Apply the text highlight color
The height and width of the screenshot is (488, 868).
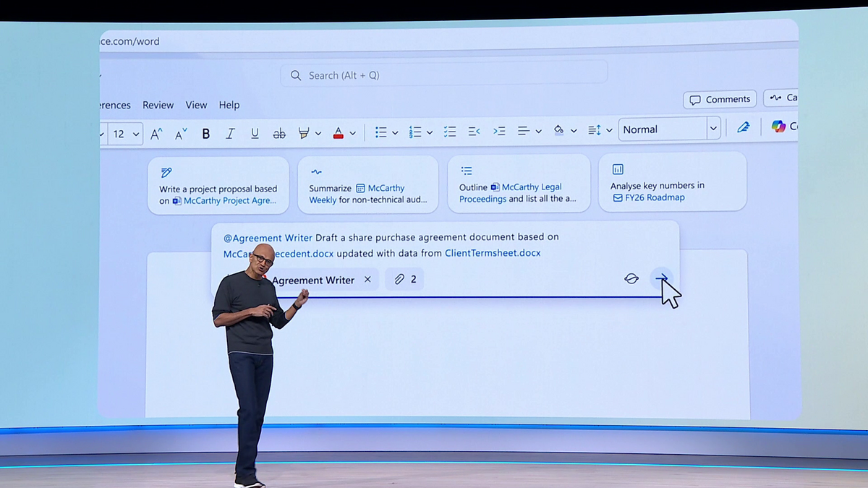click(x=304, y=133)
